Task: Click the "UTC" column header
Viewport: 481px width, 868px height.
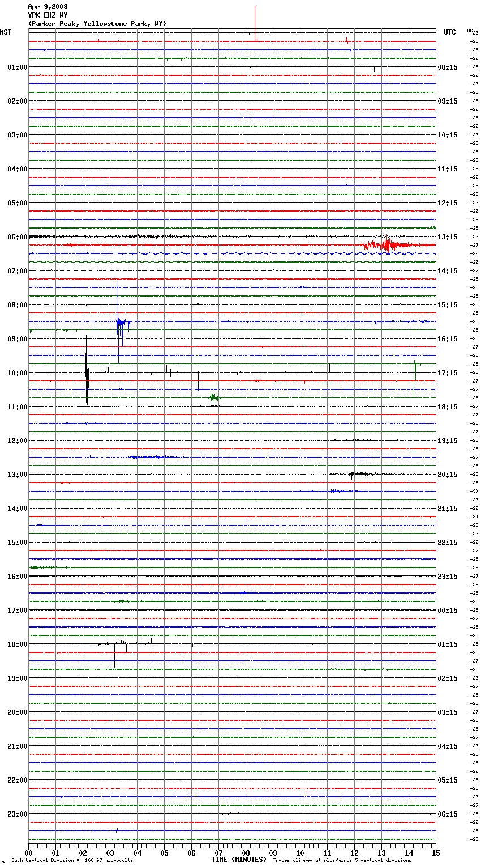Action: point(450,32)
